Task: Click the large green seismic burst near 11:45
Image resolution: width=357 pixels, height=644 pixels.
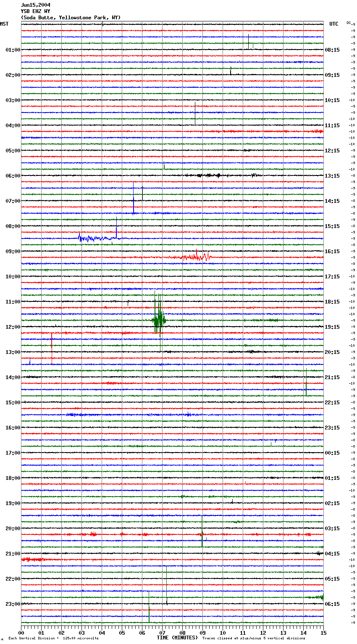Action: click(x=159, y=321)
